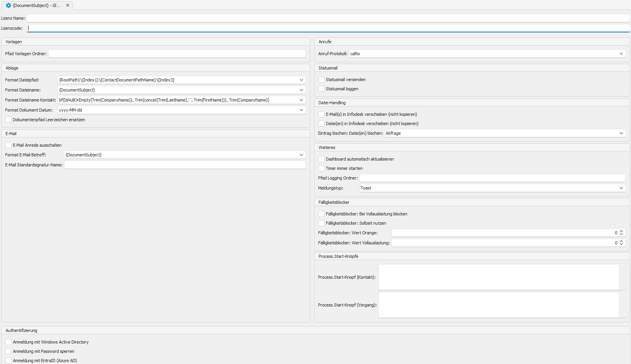Expand Format Dokument Datum dropdown

[301, 110]
